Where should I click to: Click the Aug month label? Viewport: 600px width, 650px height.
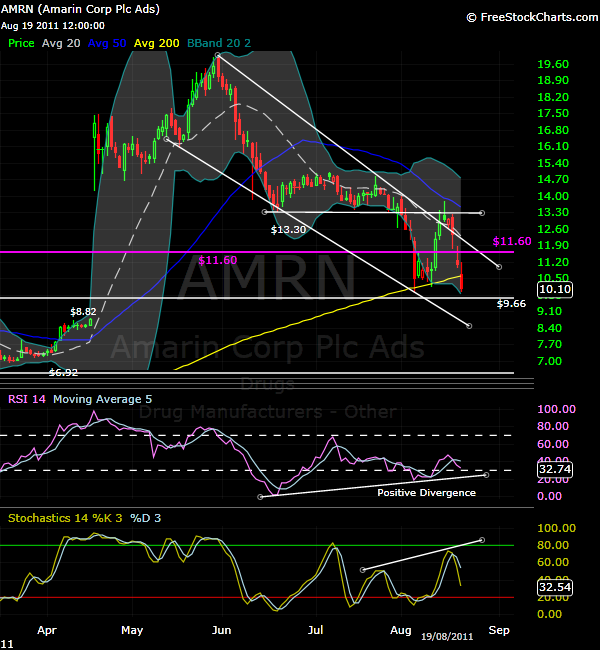point(401,631)
